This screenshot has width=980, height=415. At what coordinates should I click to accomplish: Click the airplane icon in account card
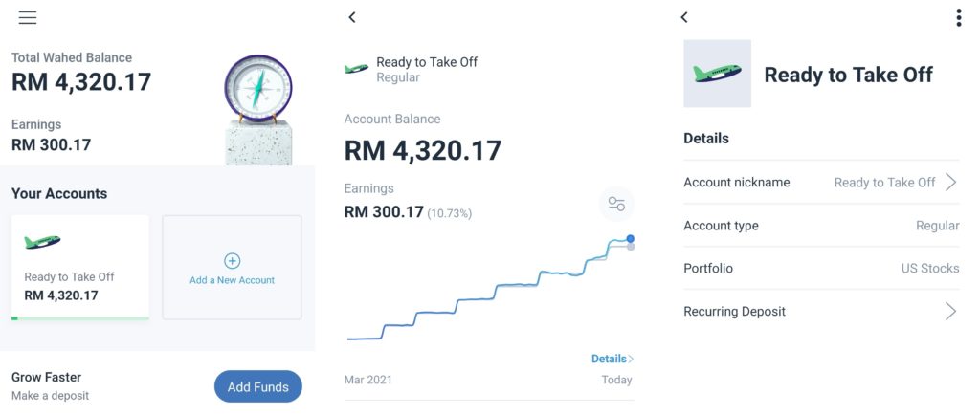[42, 242]
